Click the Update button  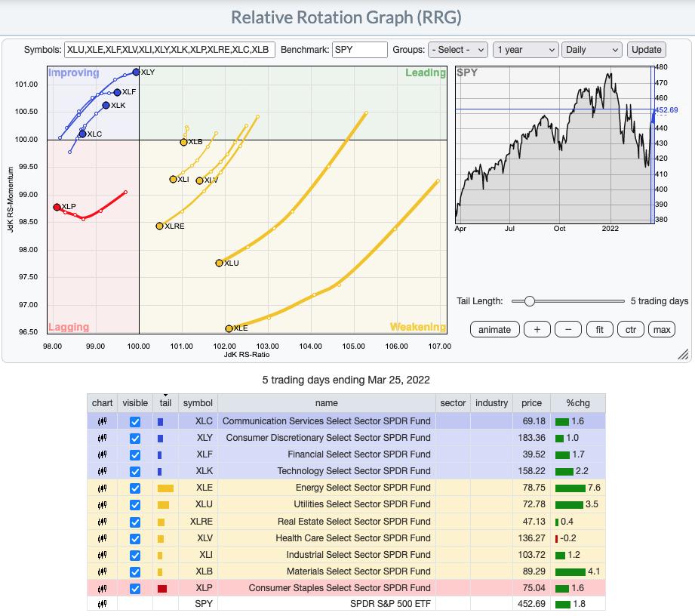pyautogui.click(x=646, y=50)
